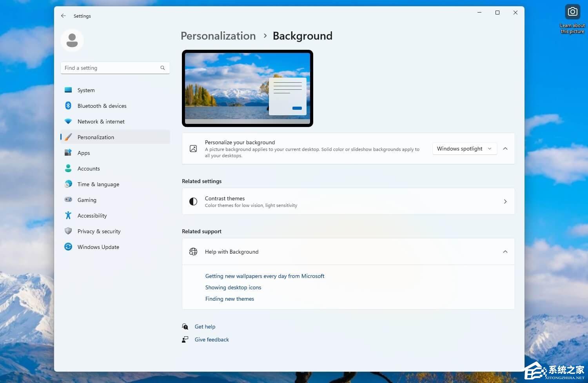Click the Bluetooth icon in sidebar
This screenshot has width=588, height=383.
pyautogui.click(x=68, y=106)
